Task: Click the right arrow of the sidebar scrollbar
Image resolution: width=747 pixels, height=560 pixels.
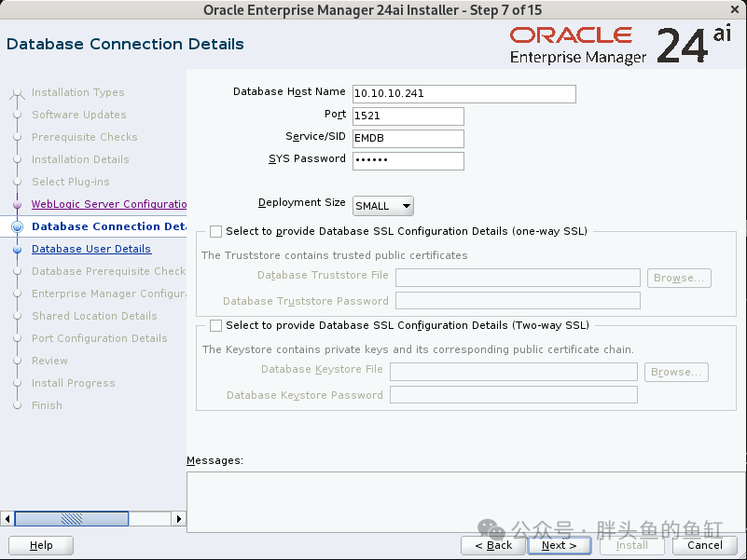Action: click(179, 519)
